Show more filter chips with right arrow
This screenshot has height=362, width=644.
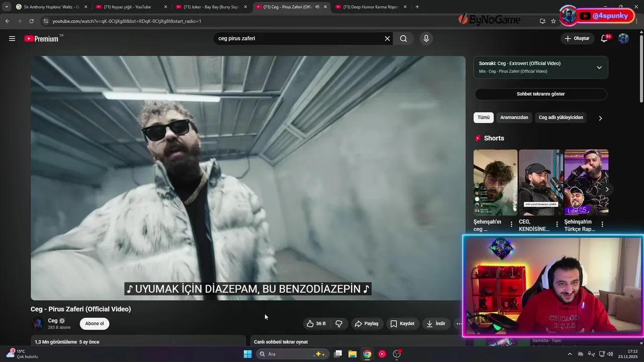pos(600,118)
